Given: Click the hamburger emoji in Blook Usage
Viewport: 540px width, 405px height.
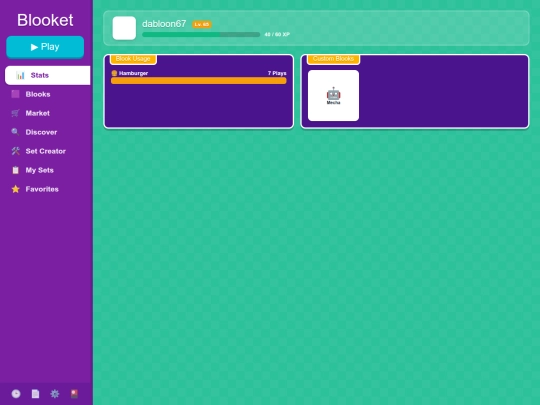Looking at the screenshot, I should (114, 73).
